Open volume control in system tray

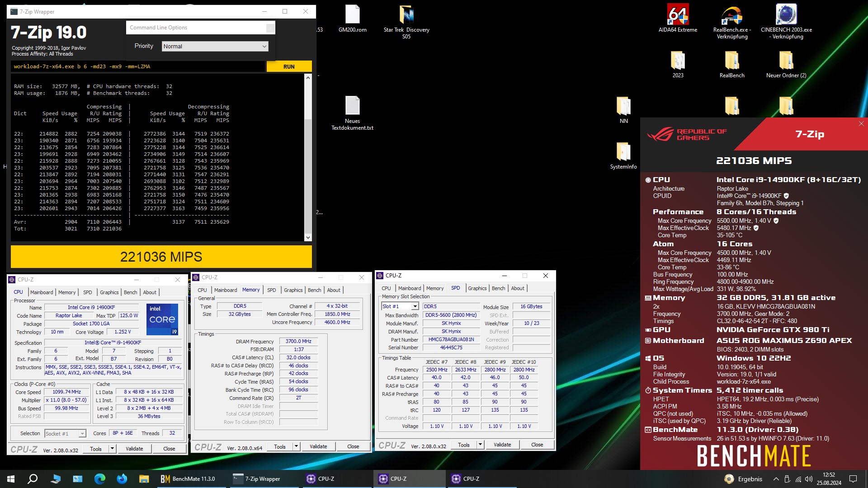[809, 479]
